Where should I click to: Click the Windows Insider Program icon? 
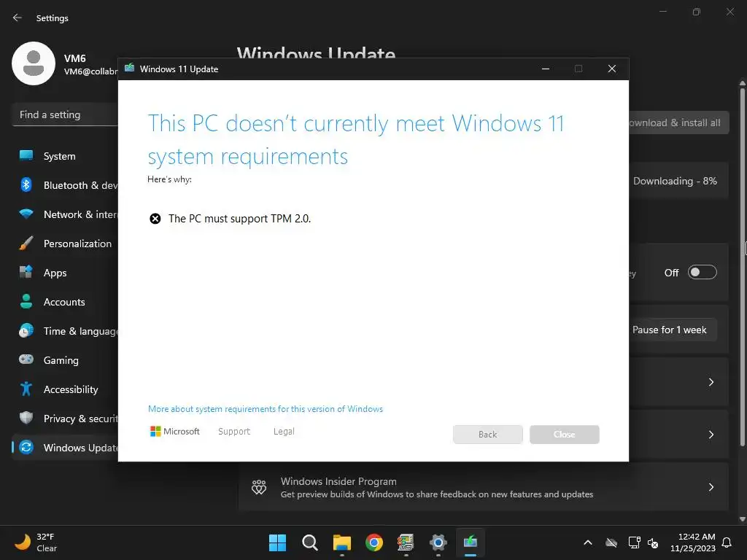[x=259, y=487]
